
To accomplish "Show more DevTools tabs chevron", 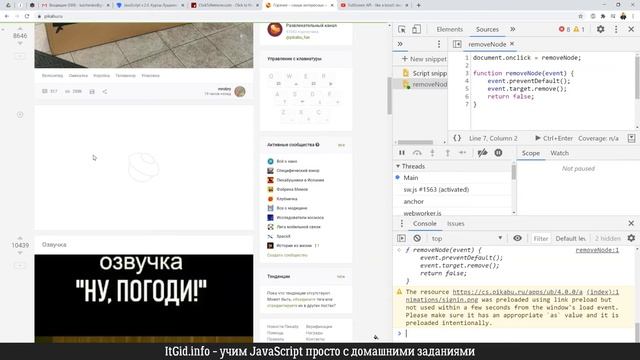I will pyautogui.click(x=513, y=29).
